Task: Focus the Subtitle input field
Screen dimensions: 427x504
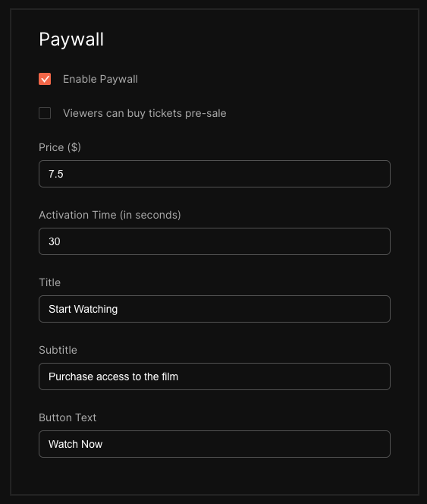Action: (x=215, y=376)
